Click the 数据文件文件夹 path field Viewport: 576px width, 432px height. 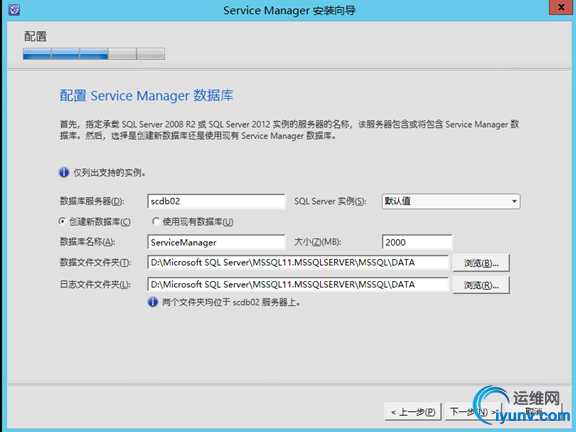(298, 263)
